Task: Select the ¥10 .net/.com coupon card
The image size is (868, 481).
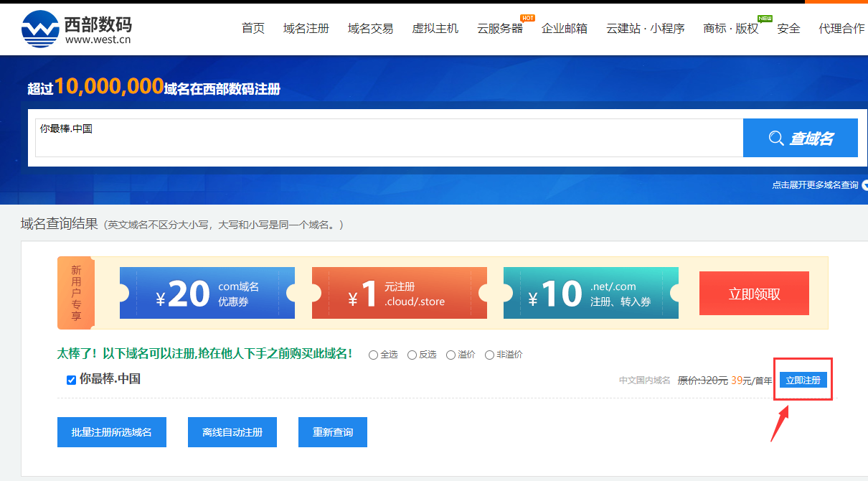Action: pos(590,293)
